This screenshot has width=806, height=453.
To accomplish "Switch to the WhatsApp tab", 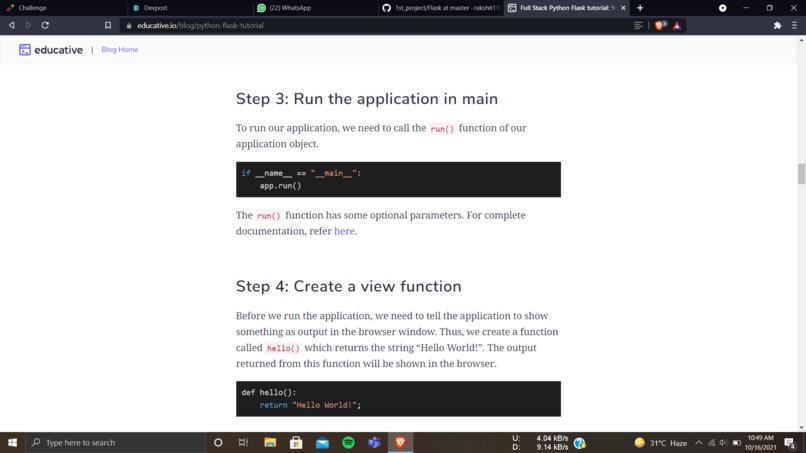I will [315, 8].
